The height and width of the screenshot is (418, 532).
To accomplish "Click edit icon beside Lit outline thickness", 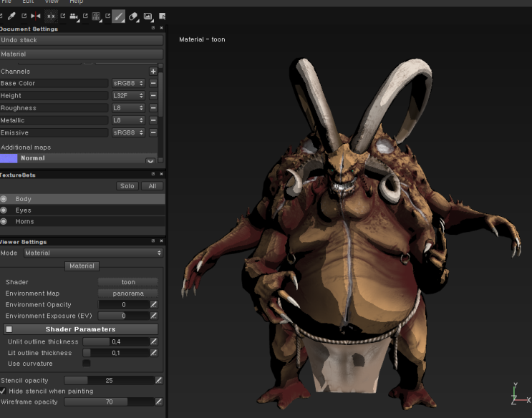I will pyautogui.click(x=154, y=353).
